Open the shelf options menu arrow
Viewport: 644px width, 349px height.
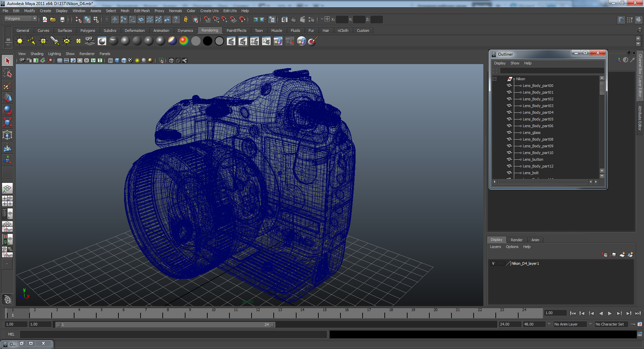[x=8, y=45]
